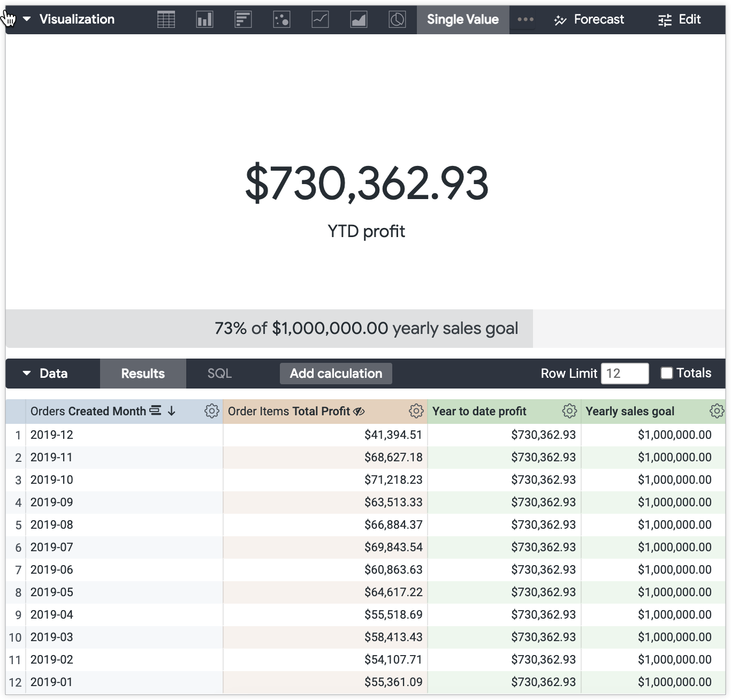This screenshot has height=700, width=731.
Task: Switch to the SQL tab
Action: pyautogui.click(x=219, y=373)
